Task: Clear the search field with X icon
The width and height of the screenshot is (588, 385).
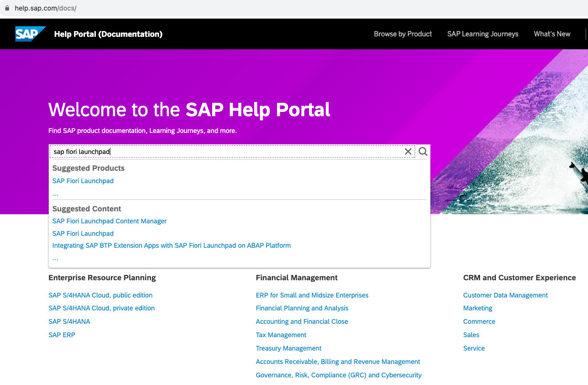Action: click(x=408, y=152)
